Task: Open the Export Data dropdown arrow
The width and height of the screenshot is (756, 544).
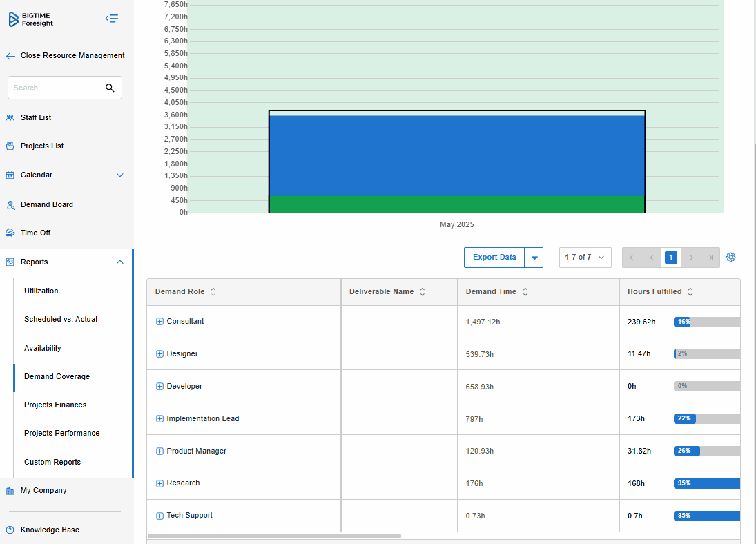Action: pyautogui.click(x=534, y=258)
